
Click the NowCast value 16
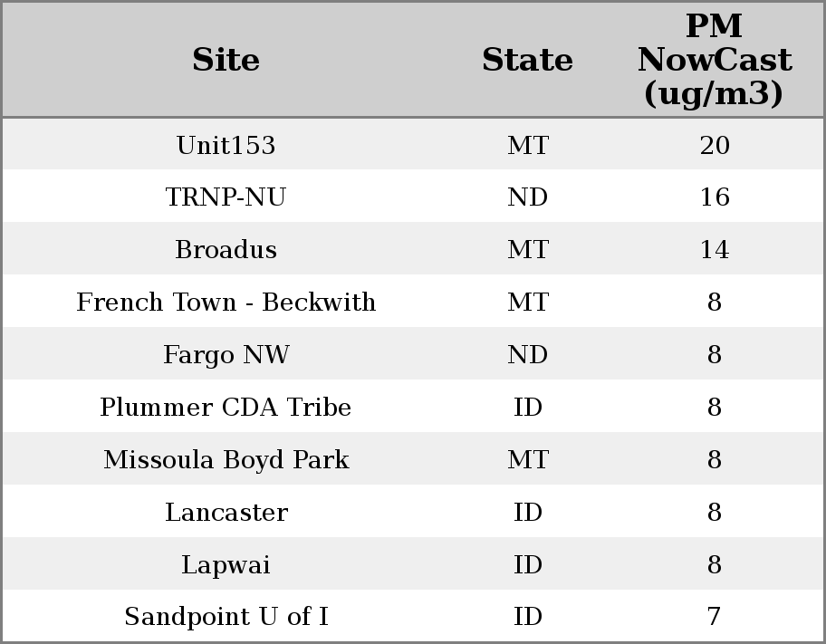pos(714,197)
